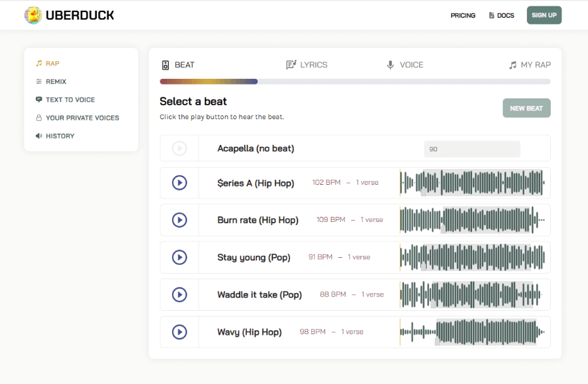588x384 pixels.
Task: Click the DOCS document icon
Action: [491, 15]
